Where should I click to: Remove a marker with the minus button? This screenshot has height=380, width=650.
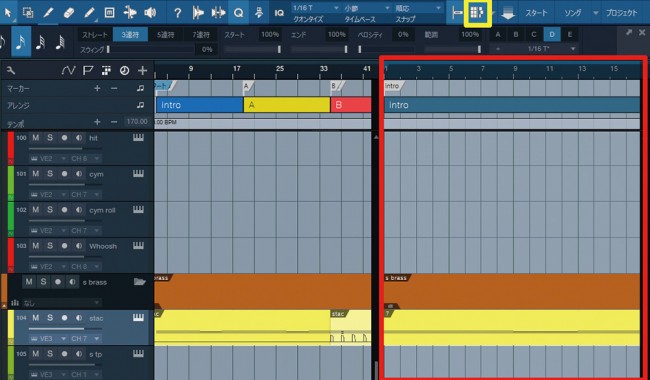114,88
